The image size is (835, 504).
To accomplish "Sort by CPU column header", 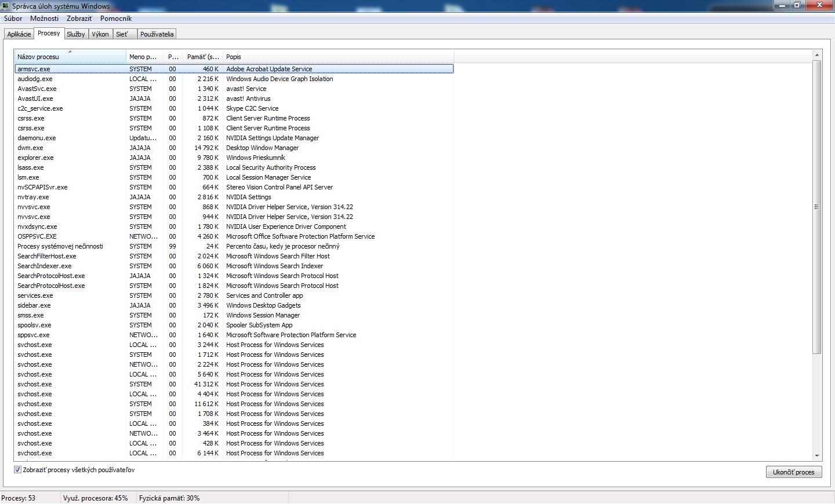I will [173, 57].
